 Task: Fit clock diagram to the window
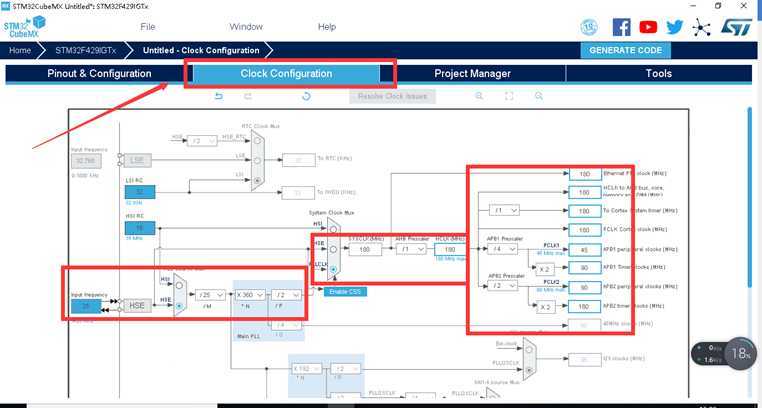pos(509,96)
